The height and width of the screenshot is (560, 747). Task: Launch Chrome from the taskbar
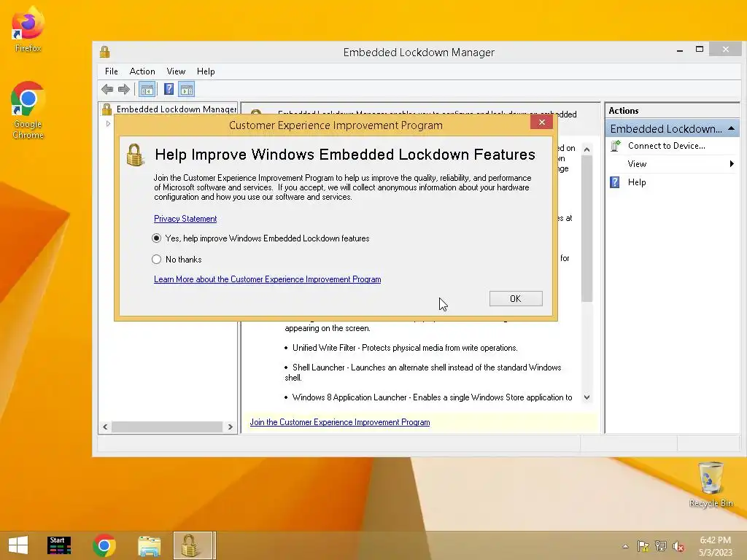pyautogui.click(x=104, y=545)
